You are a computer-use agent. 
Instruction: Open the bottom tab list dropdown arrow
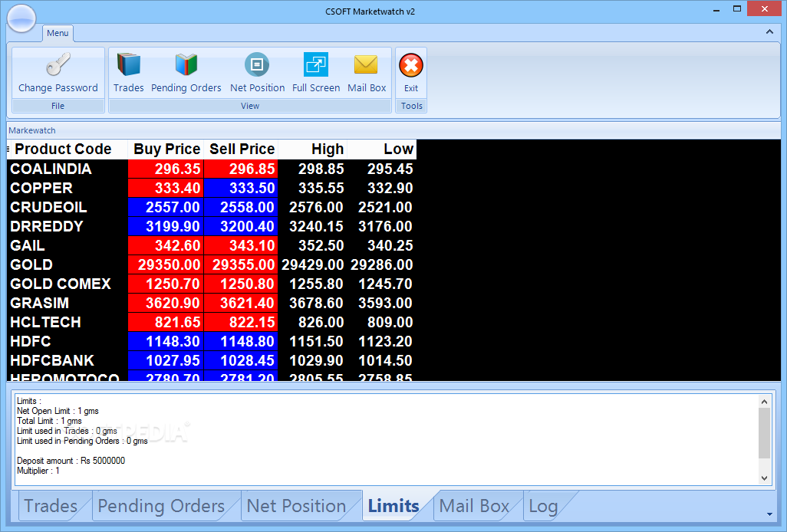(769, 514)
